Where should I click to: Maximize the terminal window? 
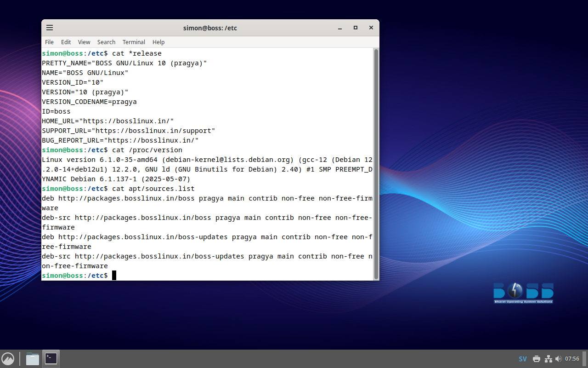click(x=356, y=28)
